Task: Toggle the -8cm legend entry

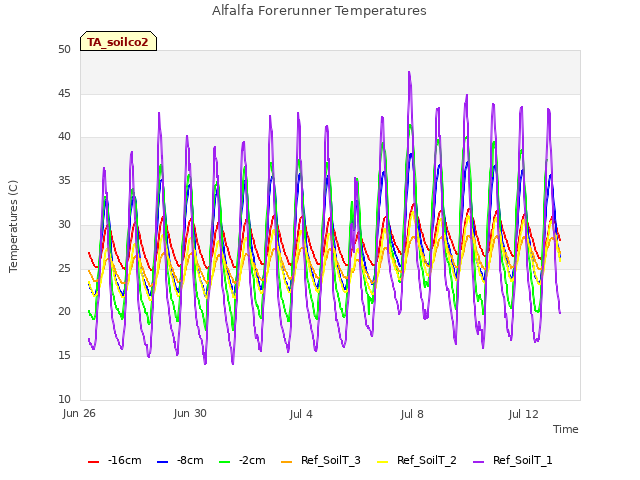Action: (x=180, y=461)
